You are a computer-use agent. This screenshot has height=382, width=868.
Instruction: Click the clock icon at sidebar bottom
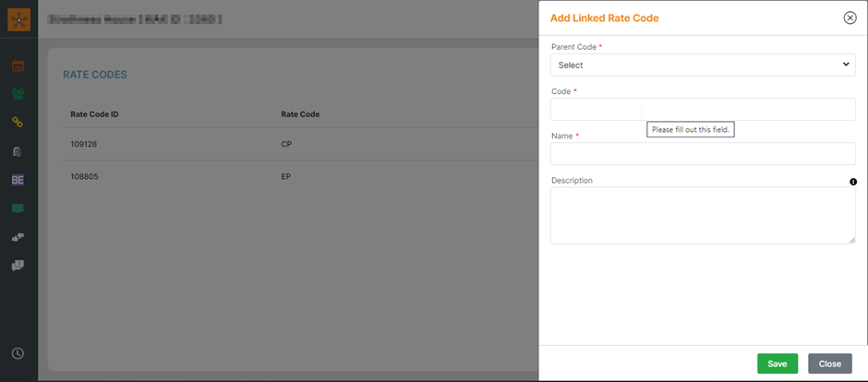(x=18, y=353)
